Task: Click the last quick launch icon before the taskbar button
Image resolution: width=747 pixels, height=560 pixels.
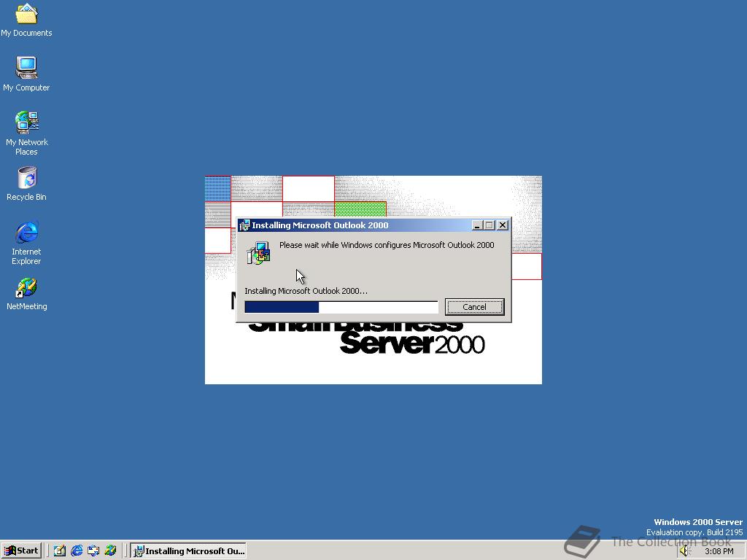Action: 111,551
